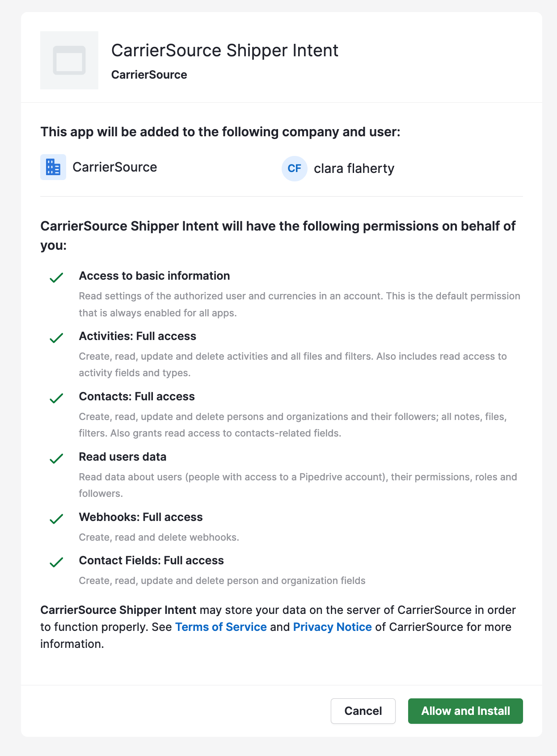Click the blue company building icon
The height and width of the screenshot is (756, 557).
pos(53,167)
